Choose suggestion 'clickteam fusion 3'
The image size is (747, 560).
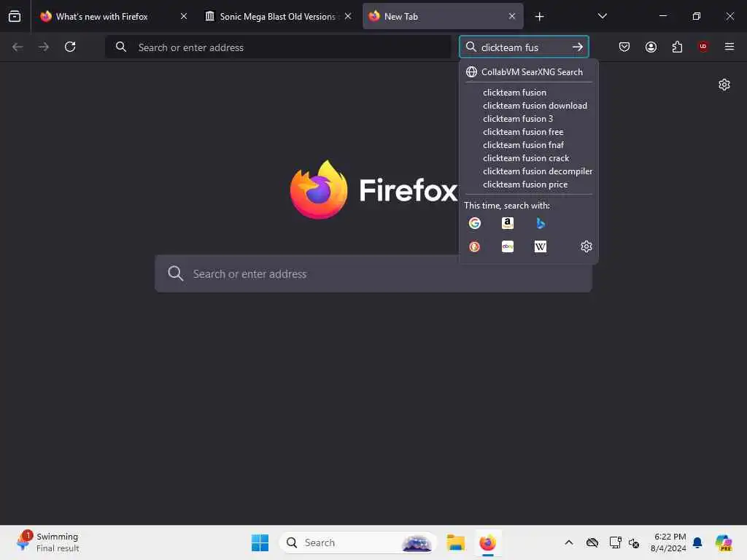point(528,119)
